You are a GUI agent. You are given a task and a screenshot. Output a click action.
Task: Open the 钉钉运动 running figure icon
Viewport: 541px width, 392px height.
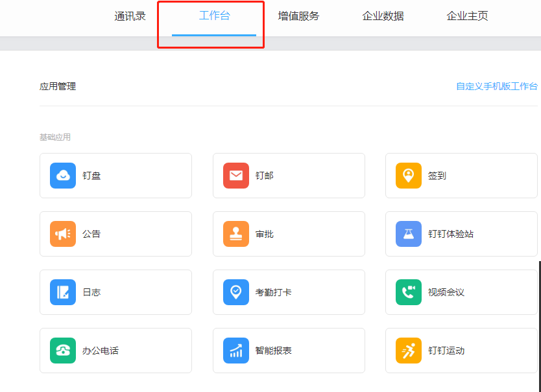[409, 351]
